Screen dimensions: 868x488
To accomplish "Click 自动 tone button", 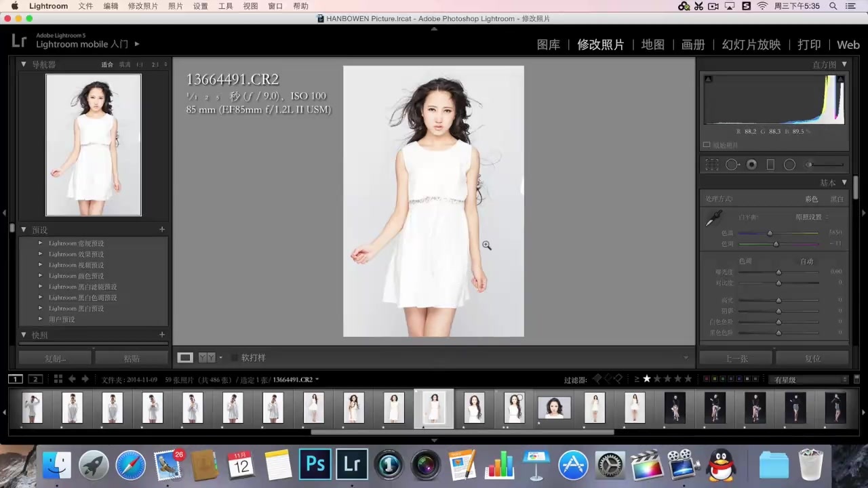I will point(806,261).
